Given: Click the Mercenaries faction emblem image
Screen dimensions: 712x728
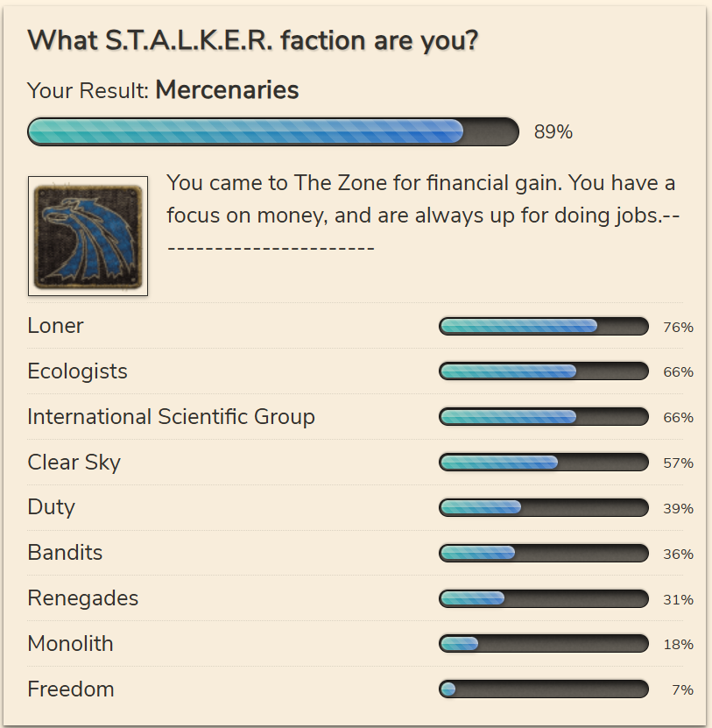Looking at the screenshot, I should click(x=88, y=236).
